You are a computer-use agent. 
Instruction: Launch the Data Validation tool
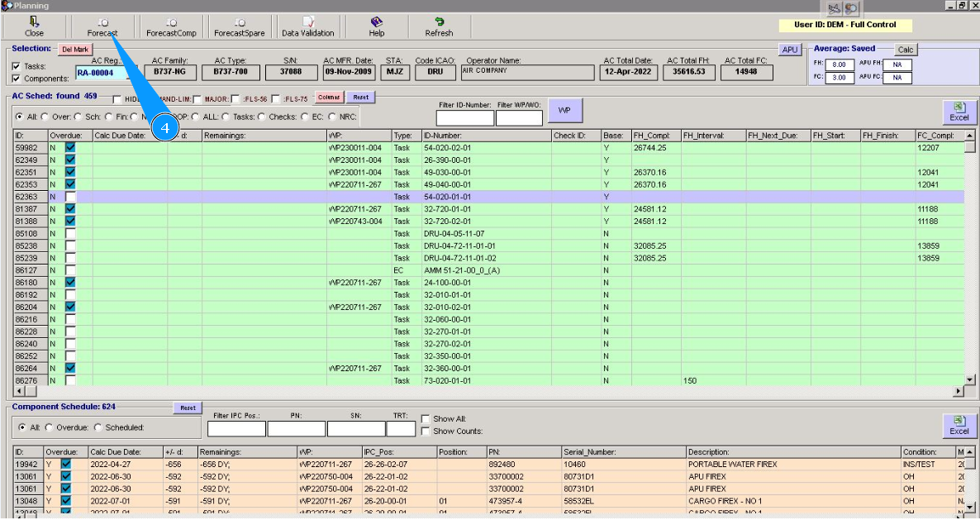[x=307, y=26]
